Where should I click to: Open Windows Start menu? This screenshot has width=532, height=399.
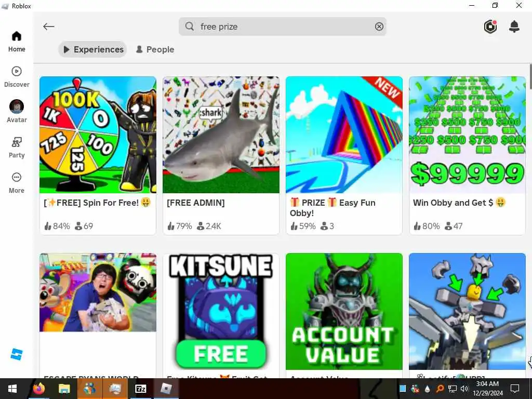coord(12,389)
